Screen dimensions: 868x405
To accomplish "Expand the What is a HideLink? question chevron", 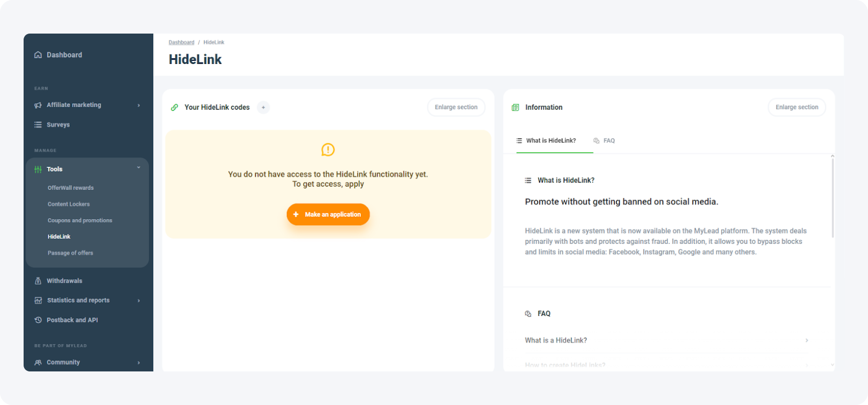I will click(807, 340).
